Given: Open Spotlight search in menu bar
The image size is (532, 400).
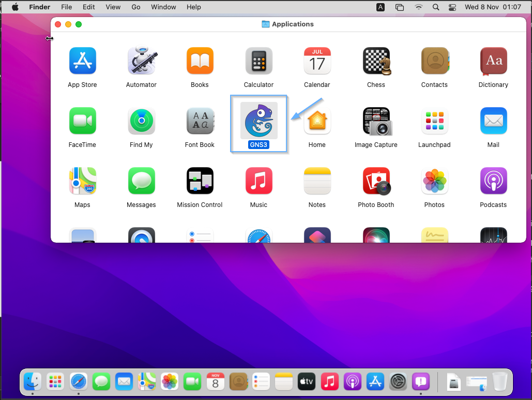Looking at the screenshot, I should pos(436,7).
